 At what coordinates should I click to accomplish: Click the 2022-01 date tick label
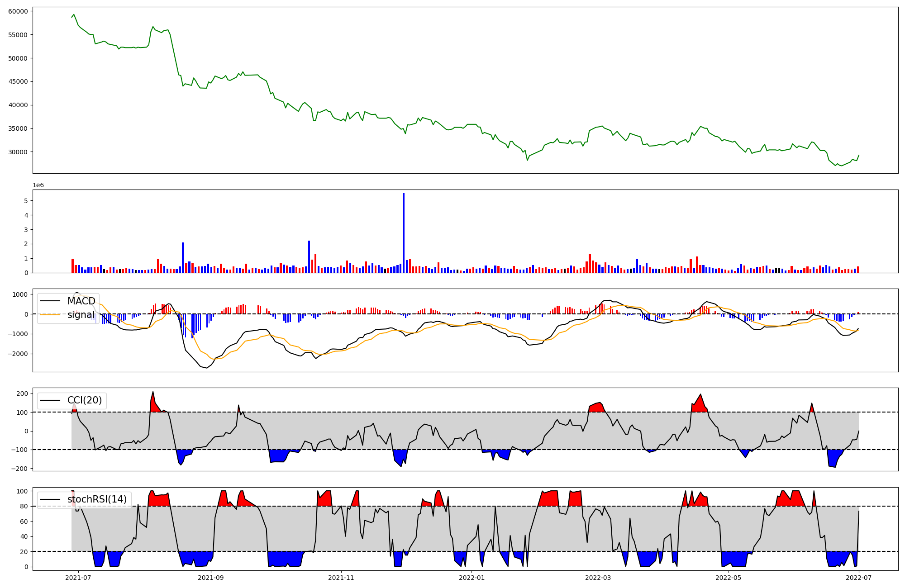click(472, 578)
